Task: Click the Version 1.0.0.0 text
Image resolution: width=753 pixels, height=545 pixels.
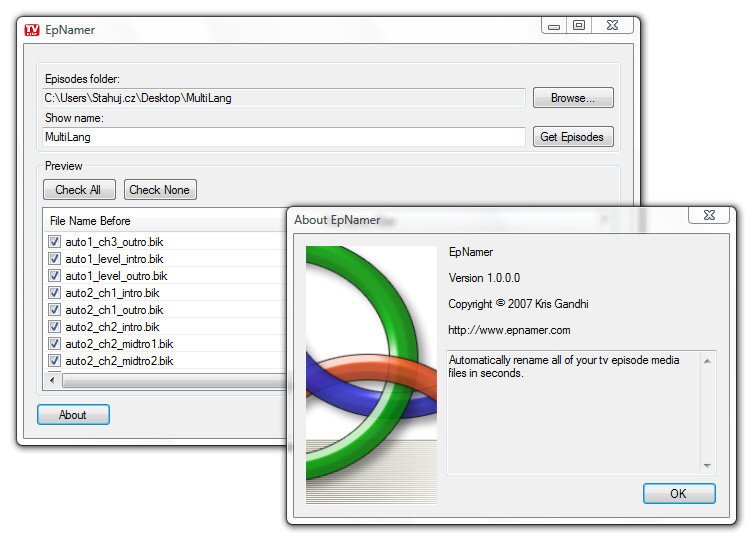Action: (x=484, y=278)
